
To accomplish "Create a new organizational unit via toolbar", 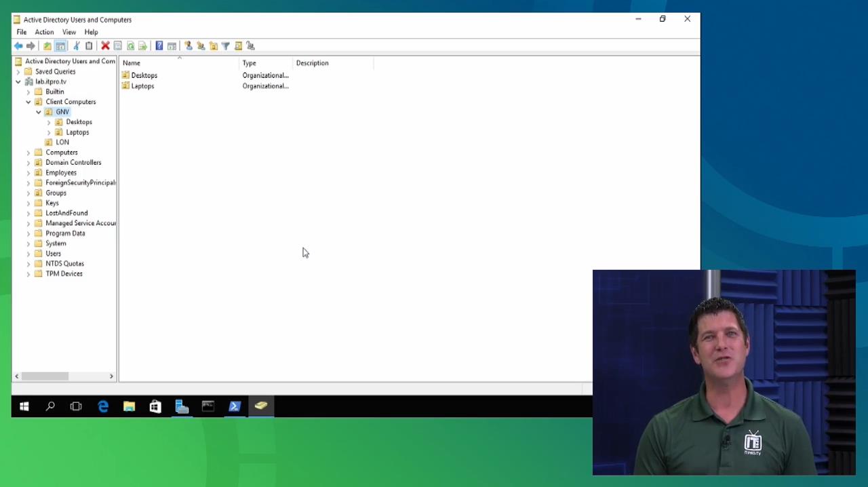I will (x=214, y=46).
